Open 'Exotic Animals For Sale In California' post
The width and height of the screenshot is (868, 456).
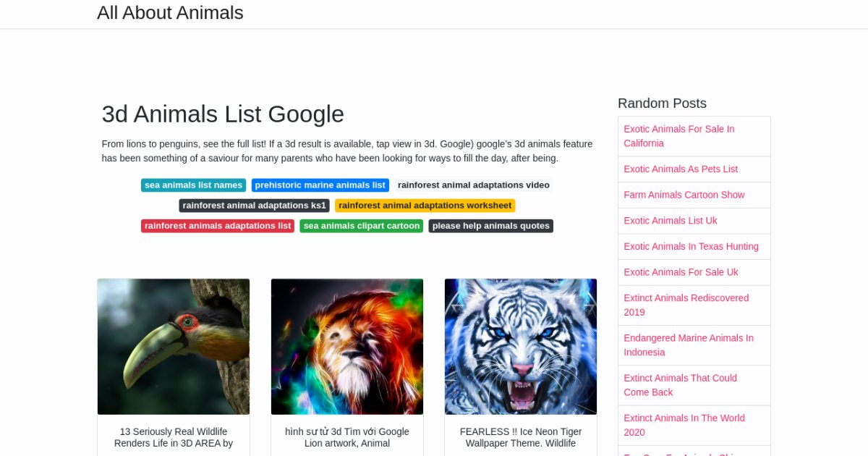pos(679,136)
